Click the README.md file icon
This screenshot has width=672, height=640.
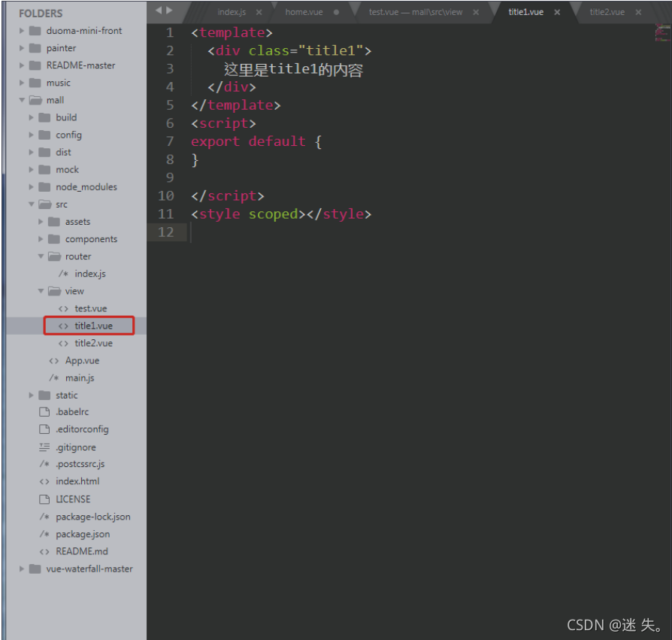pos(44,552)
